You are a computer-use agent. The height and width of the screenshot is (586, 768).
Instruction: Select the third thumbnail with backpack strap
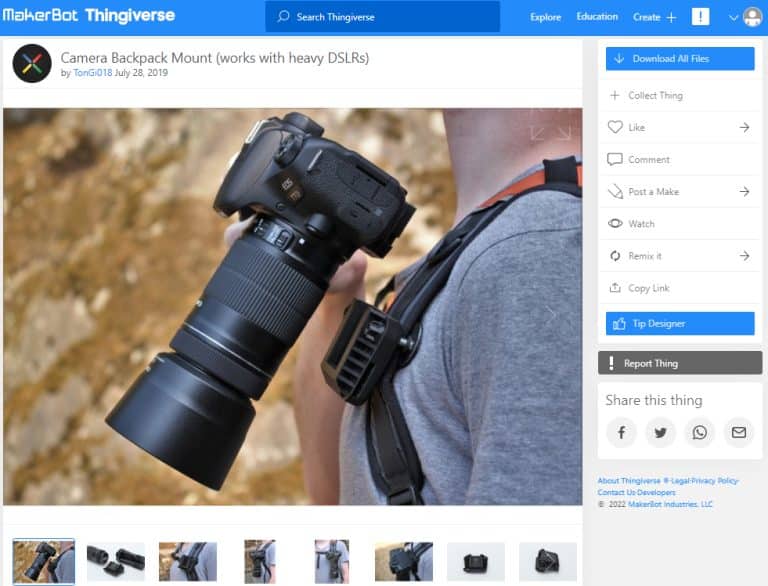click(x=188, y=562)
